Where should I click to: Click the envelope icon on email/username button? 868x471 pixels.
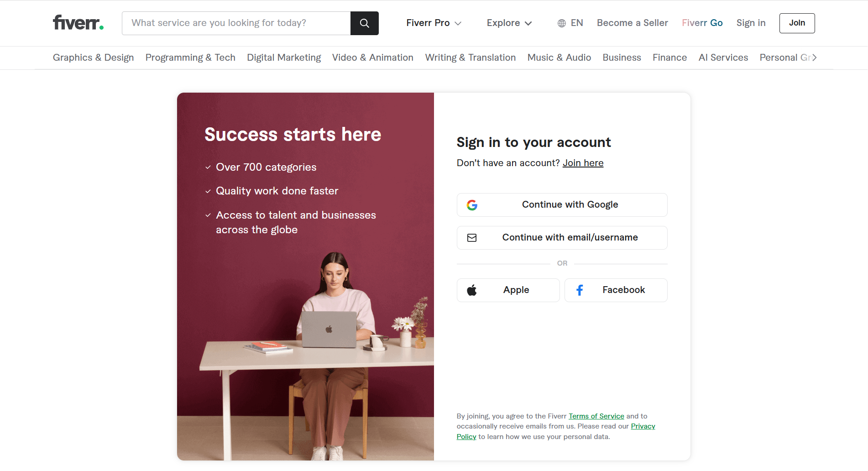472,237
